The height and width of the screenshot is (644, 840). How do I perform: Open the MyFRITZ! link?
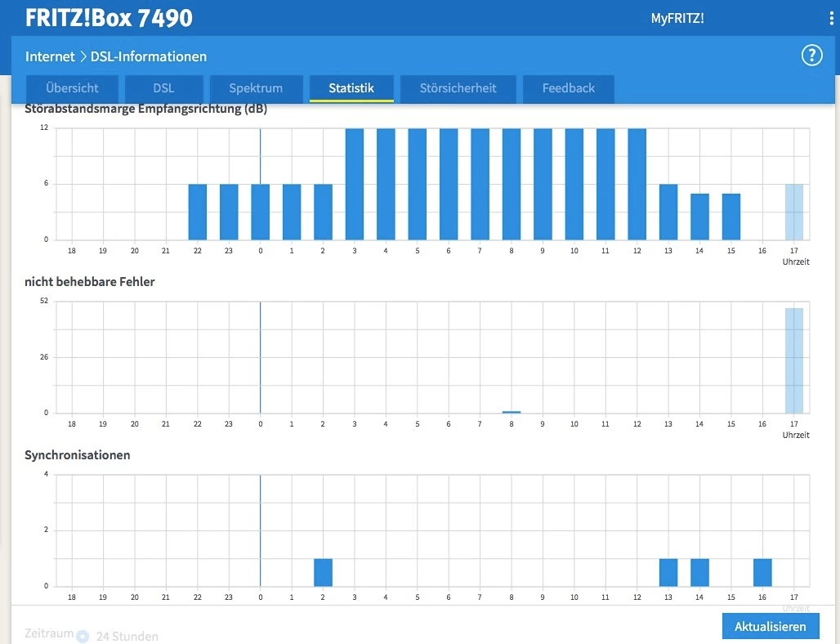pyautogui.click(x=677, y=18)
